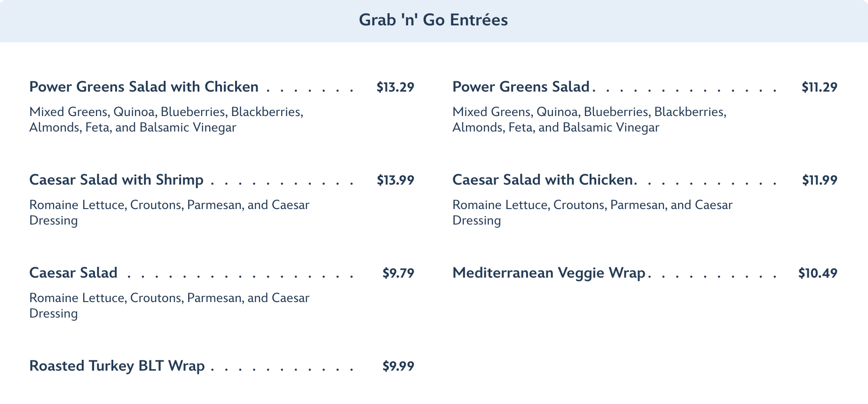Select Caesar Salad with Shrimp
The height and width of the screenshot is (404, 868).
pyautogui.click(x=116, y=180)
